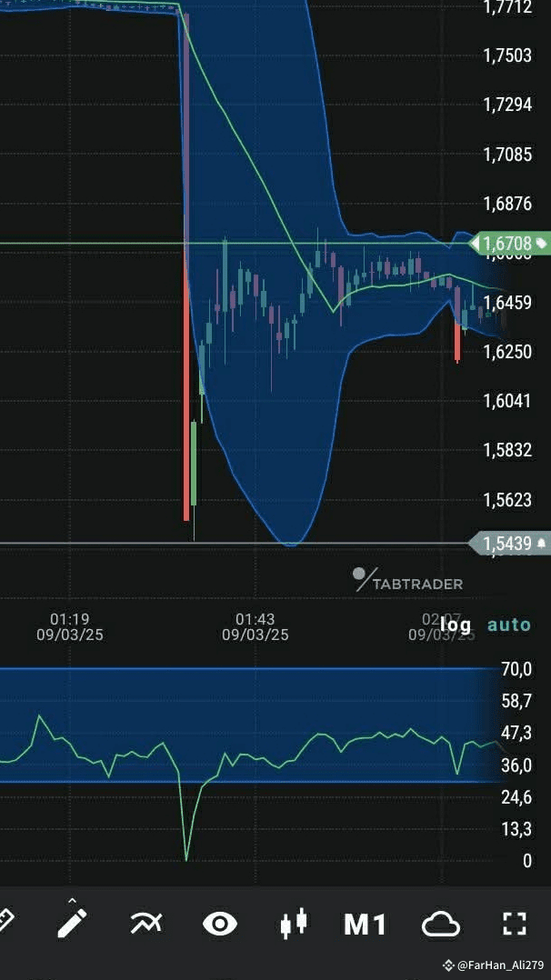Tap the tag icon on the 1,6708 label
The height and width of the screenshot is (980, 551).
tap(540, 243)
